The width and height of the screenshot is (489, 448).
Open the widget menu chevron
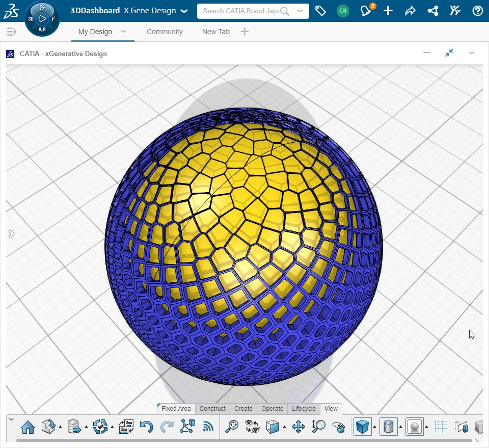pyautogui.click(x=472, y=53)
